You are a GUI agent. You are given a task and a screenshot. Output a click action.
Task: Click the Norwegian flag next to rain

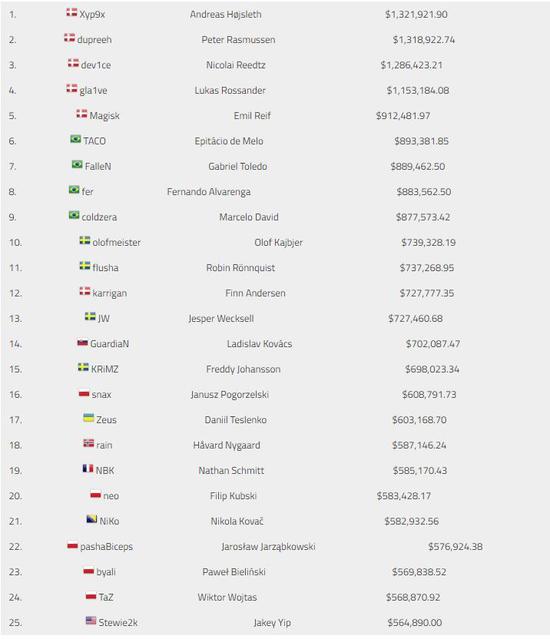click(x=88, y=443)
